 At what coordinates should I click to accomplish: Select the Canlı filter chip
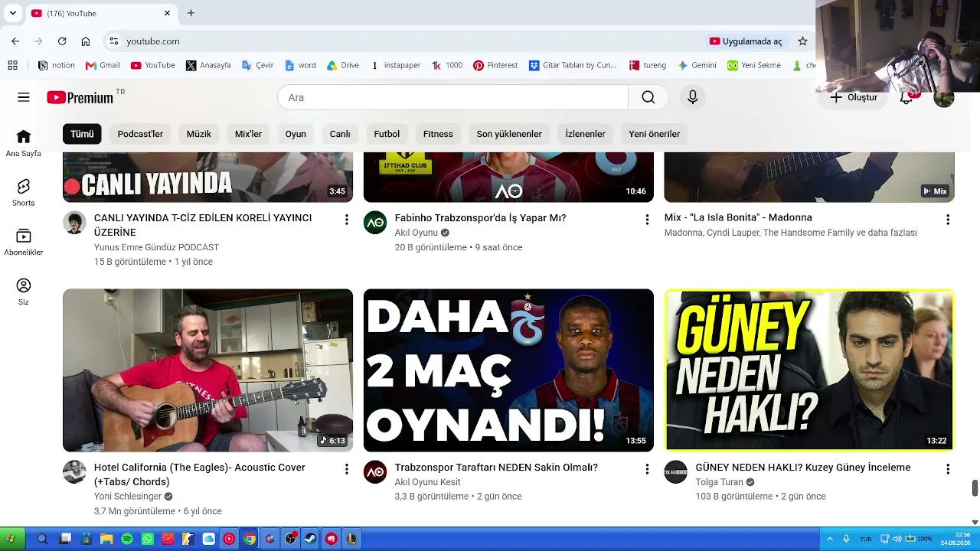[340, 134]
